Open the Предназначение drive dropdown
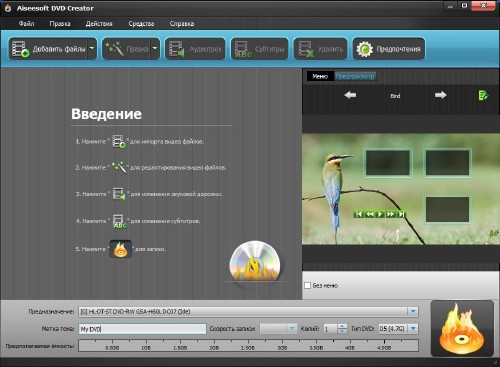 (413, 311)
